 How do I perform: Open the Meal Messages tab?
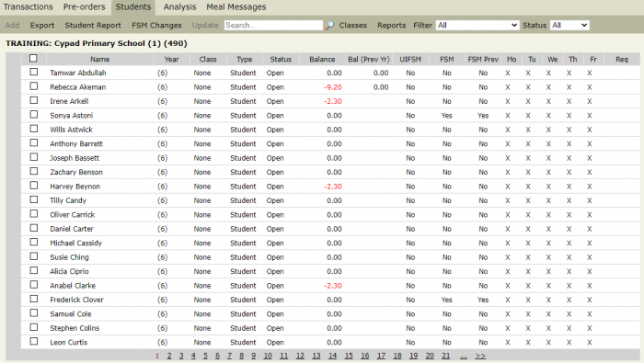[236, 7]
